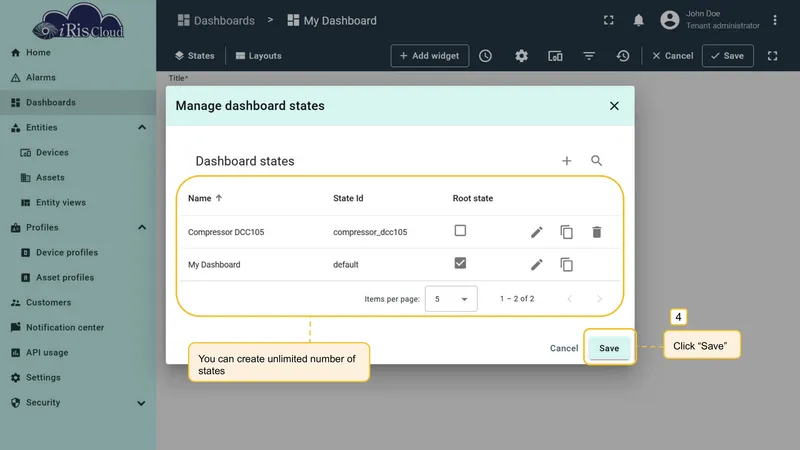Open the Items per page dropdown
The width and height of the screenshot is (800, 450).
coord(451,298)
